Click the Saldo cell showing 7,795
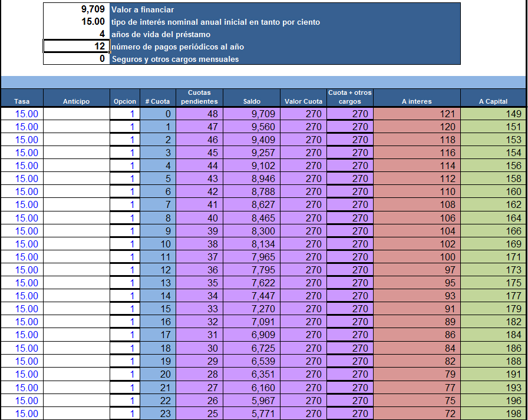 click(252, 270)
